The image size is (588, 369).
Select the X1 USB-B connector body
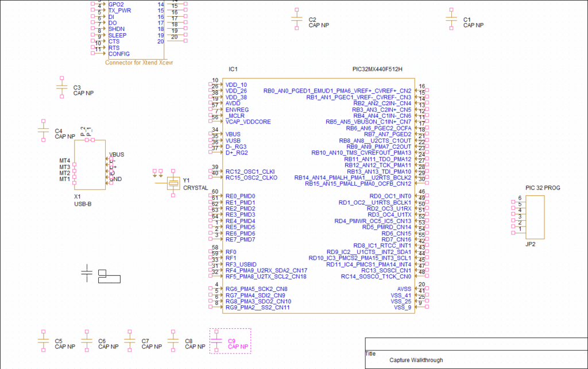coord(90,164)
